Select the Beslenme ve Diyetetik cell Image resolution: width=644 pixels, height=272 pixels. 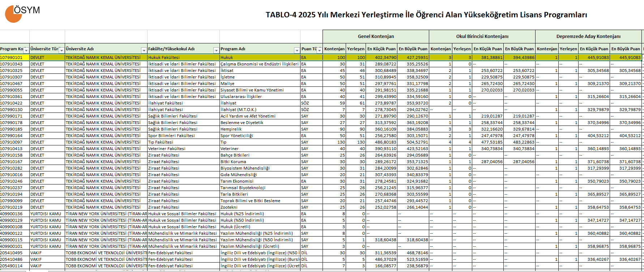pyautogui.click(x=260, y=123)
